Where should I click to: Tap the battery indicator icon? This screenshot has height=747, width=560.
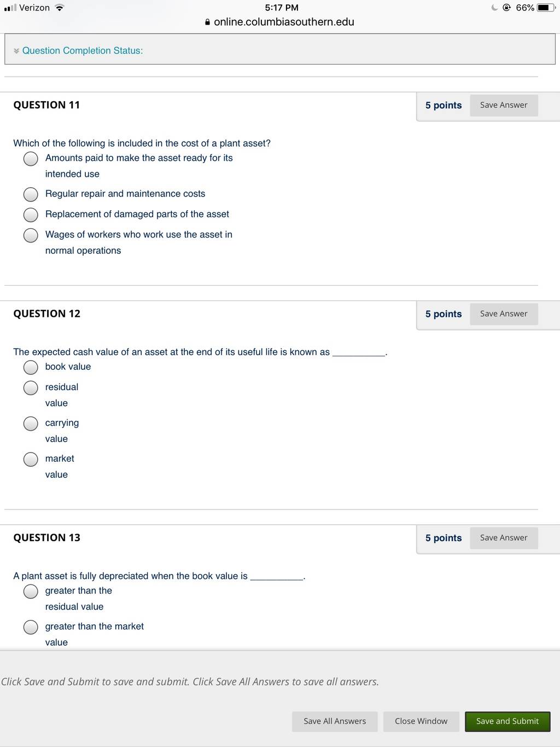pyautogui.click(x=546, y=8)
